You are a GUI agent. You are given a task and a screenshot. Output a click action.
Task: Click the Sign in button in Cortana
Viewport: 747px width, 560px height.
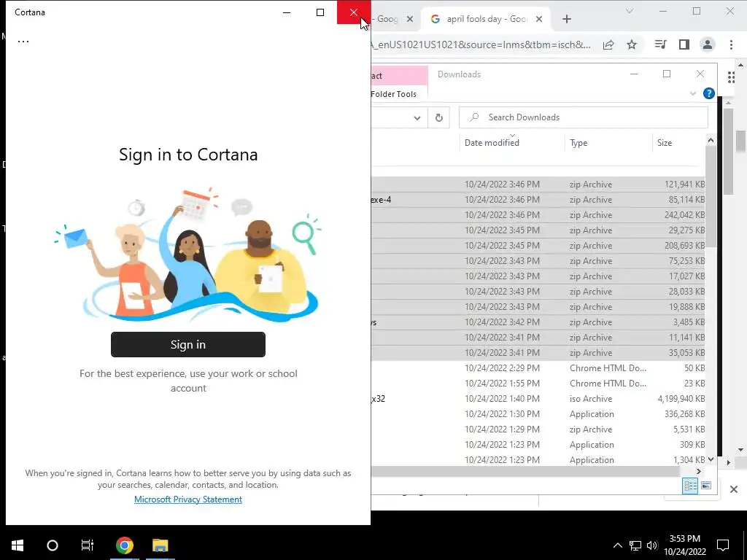(x=188, y=344)
